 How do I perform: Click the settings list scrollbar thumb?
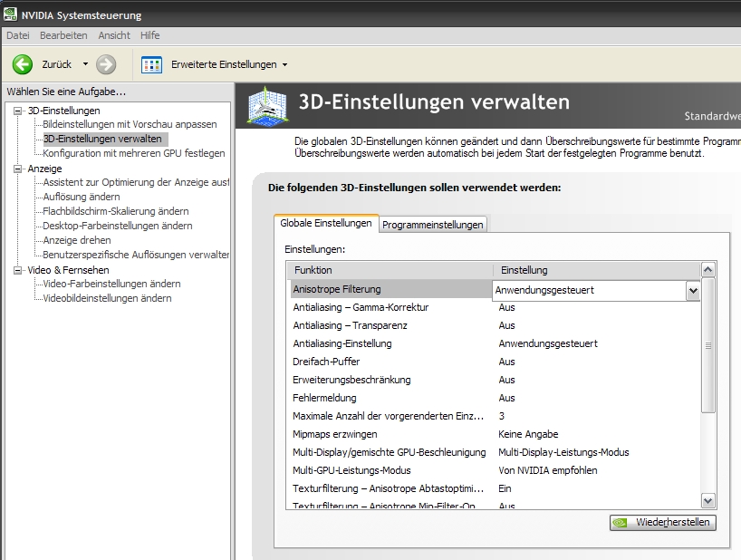[707, 345]
